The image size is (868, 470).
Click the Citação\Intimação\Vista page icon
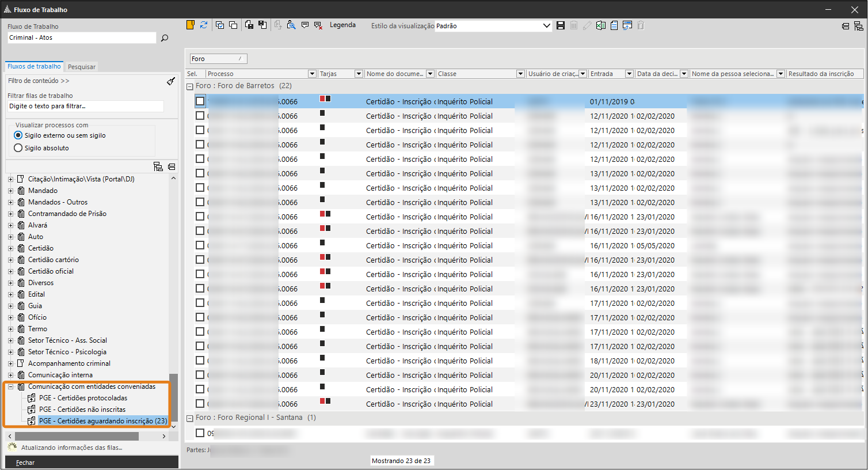pos(21,179)
